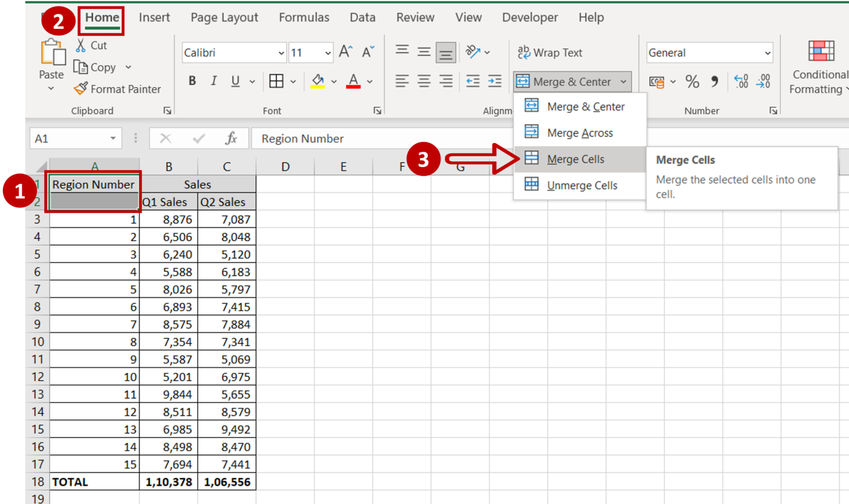Increase the font size
This screenshot has height=504, width=849.
coord(344,51)
